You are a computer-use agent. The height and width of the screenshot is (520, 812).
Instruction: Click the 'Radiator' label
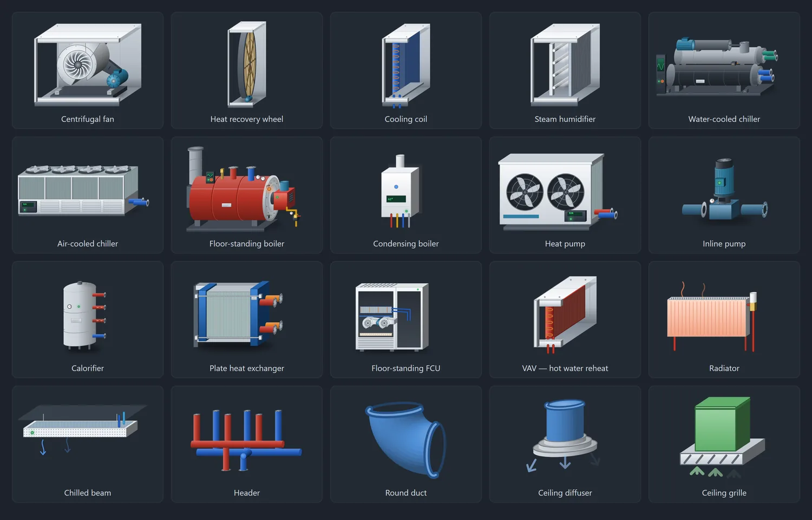coord(724,368)
